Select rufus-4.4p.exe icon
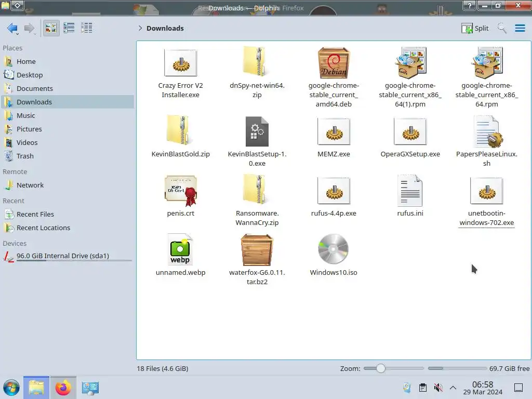 tap(334, 191)
